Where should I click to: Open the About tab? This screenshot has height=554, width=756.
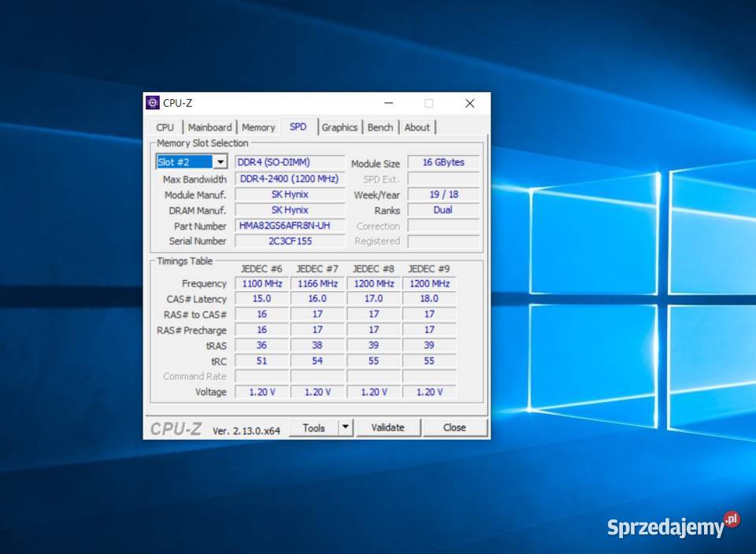click(417, 127)
